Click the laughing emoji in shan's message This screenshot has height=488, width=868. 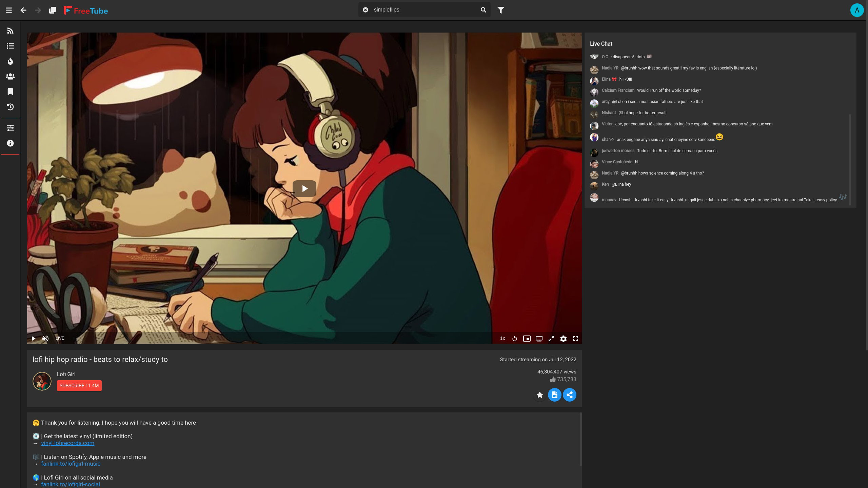click(719, 137)
